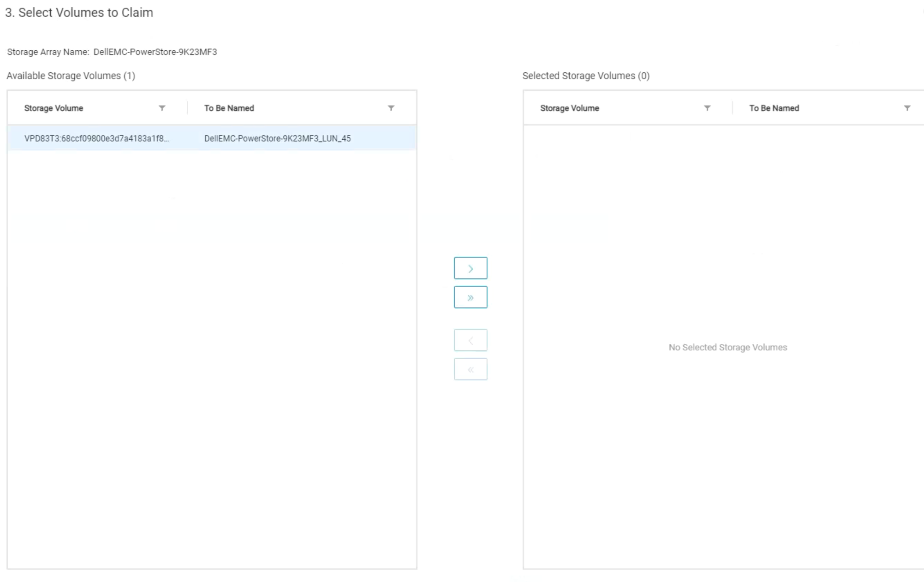Viewport: 924px width, 582px height.
Task: Sort selected list by Storage Volume header
Action: [x=570, y=108]
